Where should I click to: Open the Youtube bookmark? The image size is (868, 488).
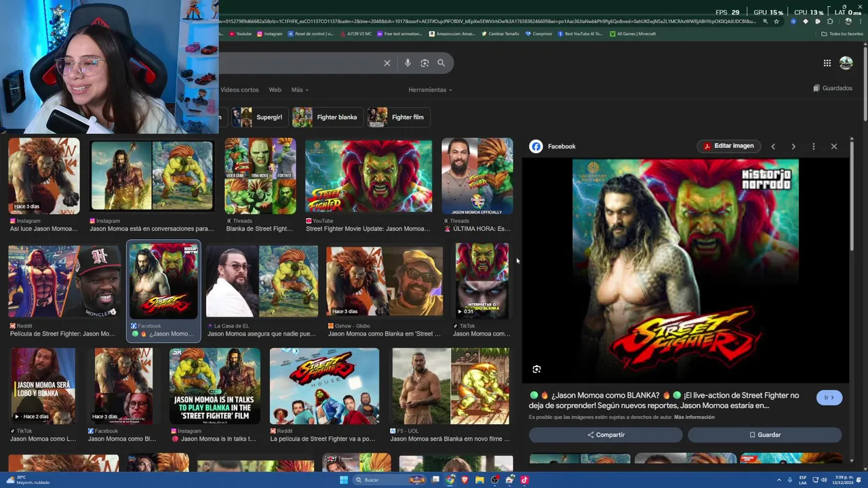(x=241, y=34)
